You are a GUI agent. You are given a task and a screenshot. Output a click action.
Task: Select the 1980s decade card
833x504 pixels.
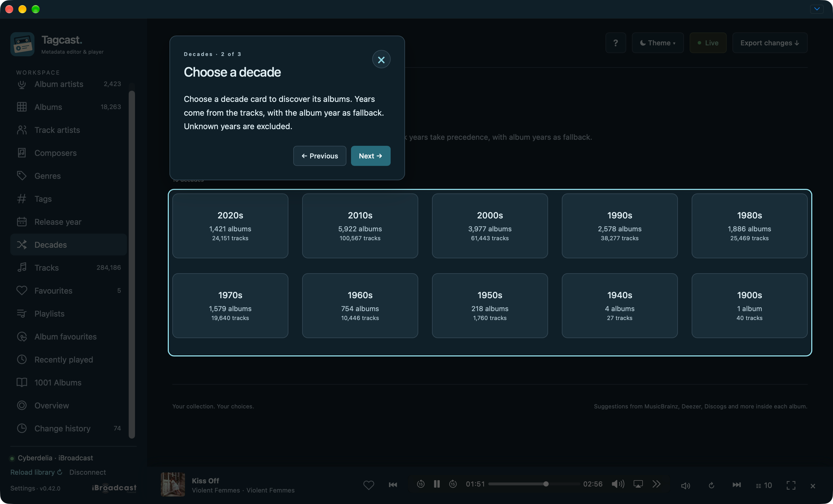[749, 226]
